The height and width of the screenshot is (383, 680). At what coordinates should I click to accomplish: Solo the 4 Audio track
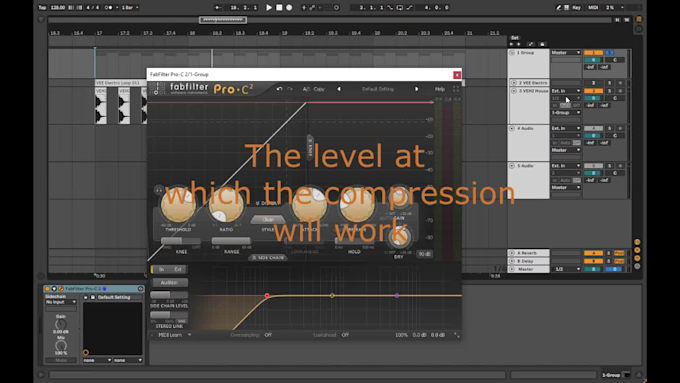pos(609,128)
